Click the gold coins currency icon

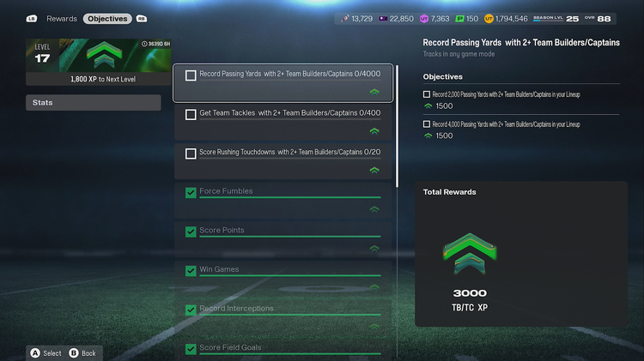489,19
